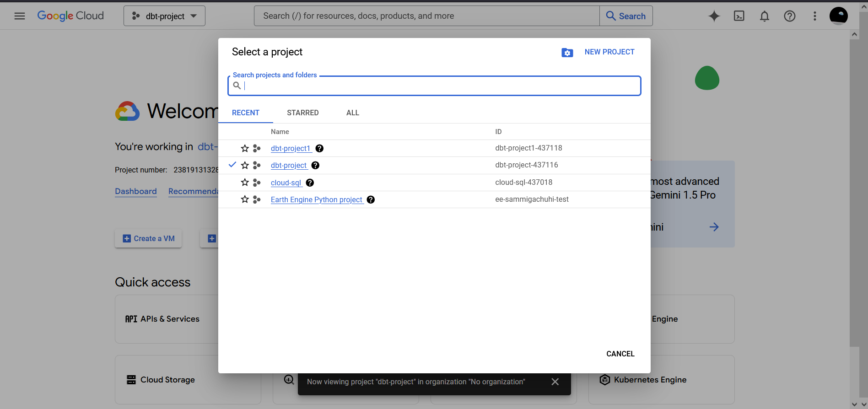
Task: Open the dbt-project1 project link
Action: (291, 148)
